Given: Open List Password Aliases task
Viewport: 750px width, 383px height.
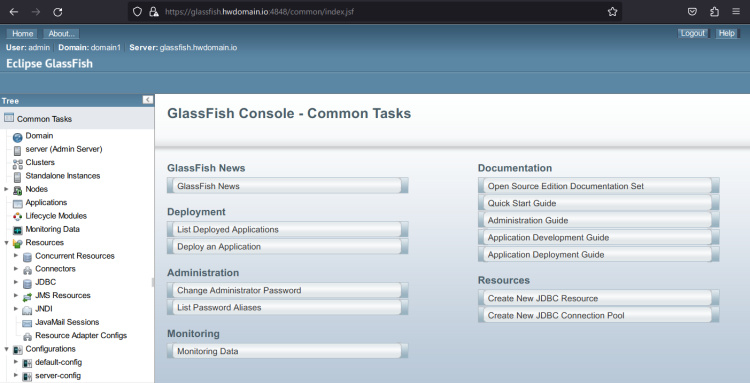Looking at the screenshot, I should (287, 307).
